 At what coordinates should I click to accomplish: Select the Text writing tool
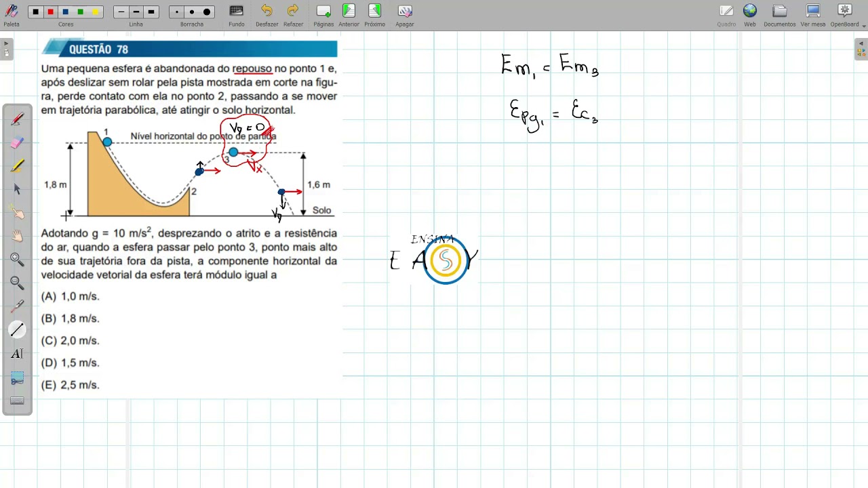coord(17,353)
